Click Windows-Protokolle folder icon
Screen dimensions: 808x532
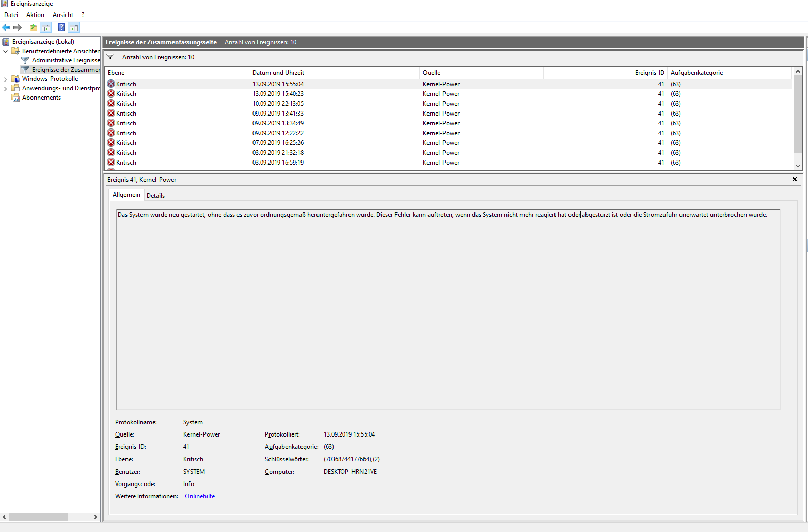click(15, 79)
